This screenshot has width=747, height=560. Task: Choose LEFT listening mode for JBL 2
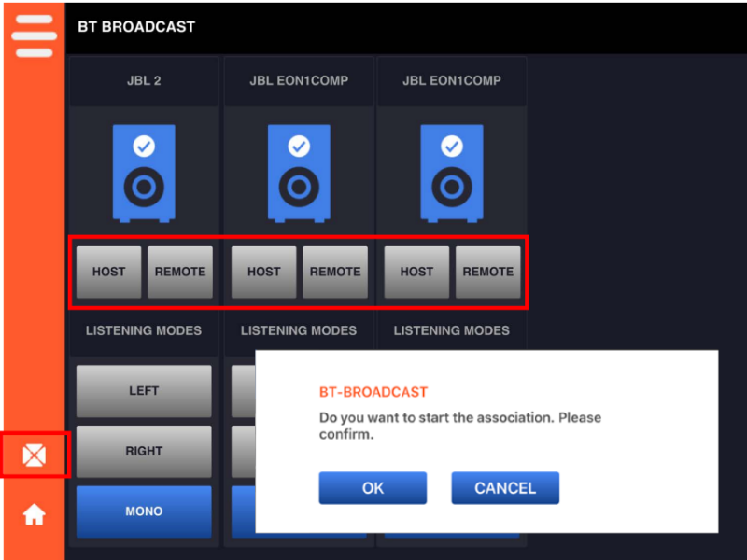[x=144, y=391]
